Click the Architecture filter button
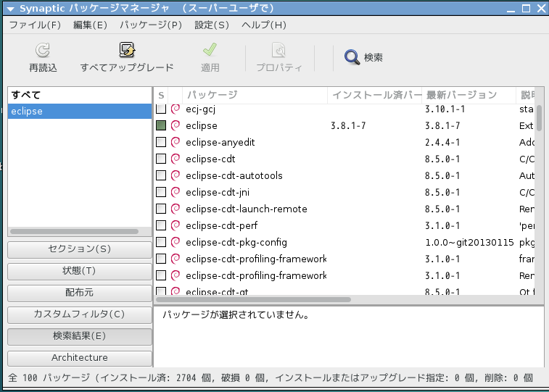Viewport: 549px width, 392px height. (x=80, y=358)
